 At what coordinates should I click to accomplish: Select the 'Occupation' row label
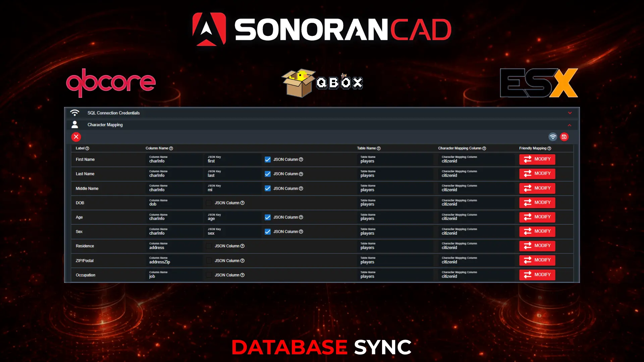tap(86, 275)
